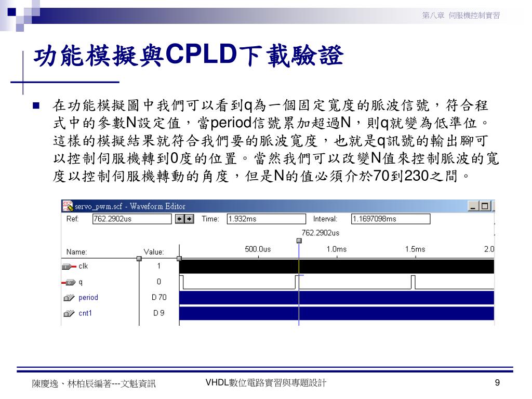532x399 pixels.
Task: Minimize the Waveform Editor window
Action: point(473,206)
